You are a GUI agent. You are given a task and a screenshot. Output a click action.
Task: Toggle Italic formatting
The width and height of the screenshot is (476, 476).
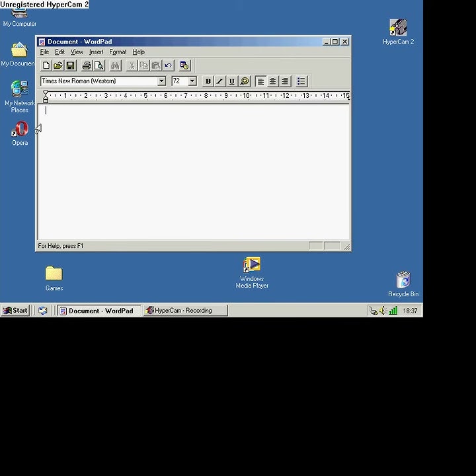click(x=220, y=81)
